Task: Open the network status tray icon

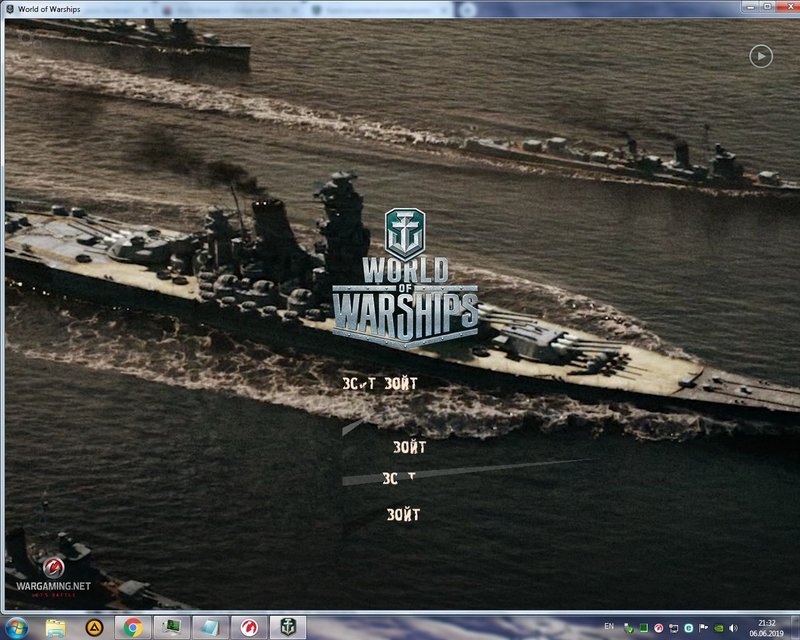Action: click(674, 628)
